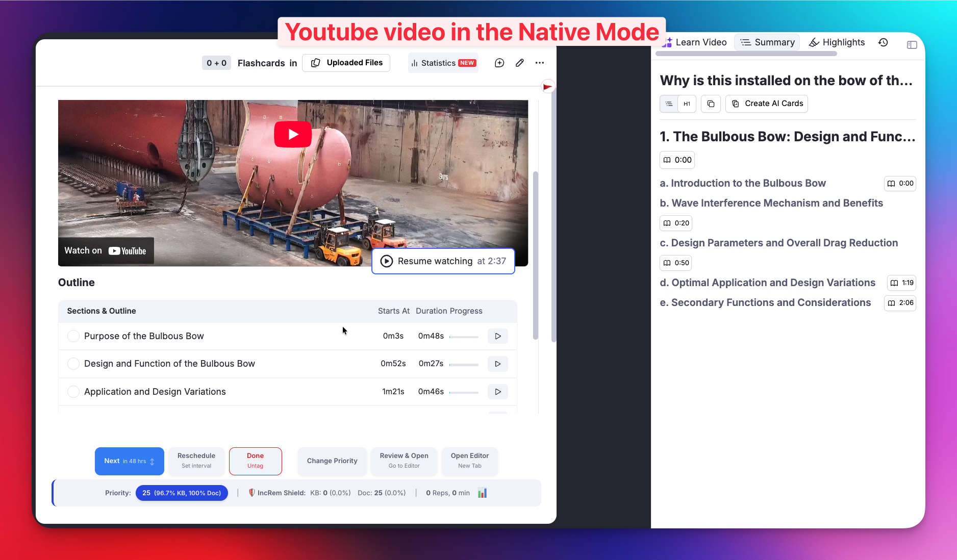Open Statistics NEW panel
The width and height of the screenshot is (957, 560).
click(443, 63)
